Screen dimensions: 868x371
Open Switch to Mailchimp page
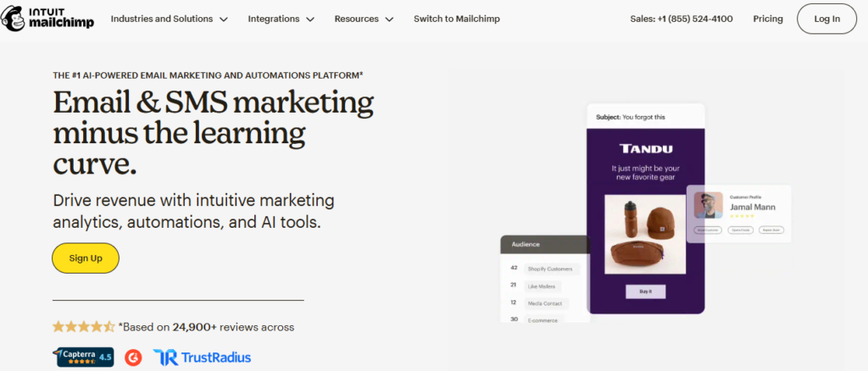tap(457, 19)
